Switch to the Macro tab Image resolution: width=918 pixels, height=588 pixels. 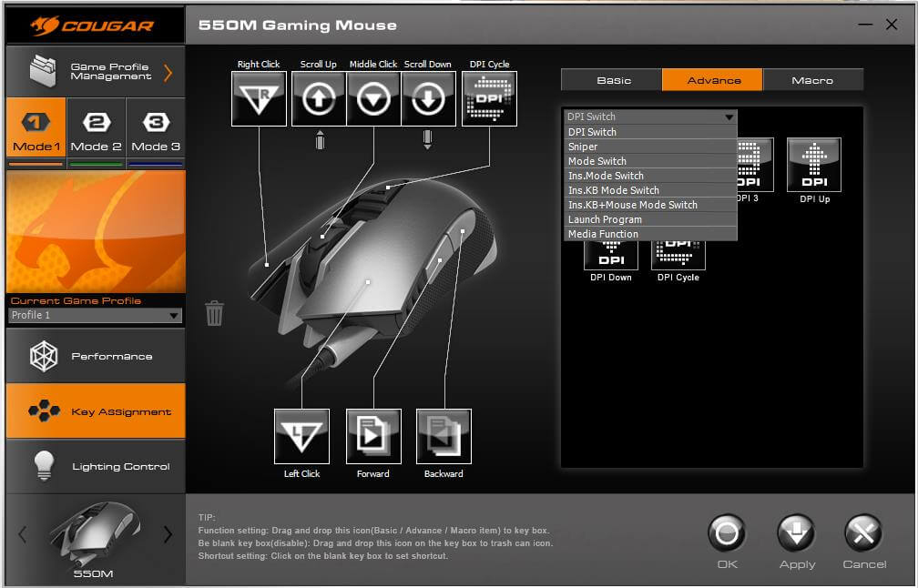click(812, 80)
